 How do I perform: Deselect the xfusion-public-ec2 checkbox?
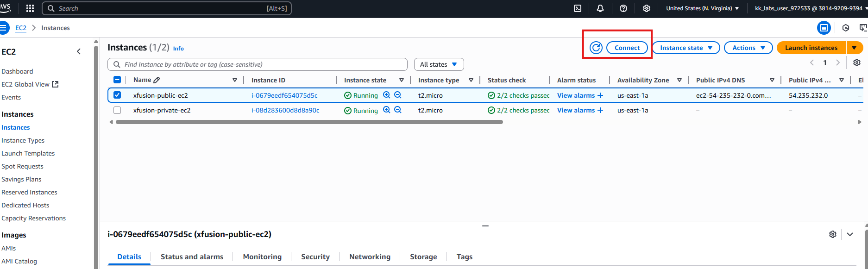pyautogui.click(x=117, y=95)
